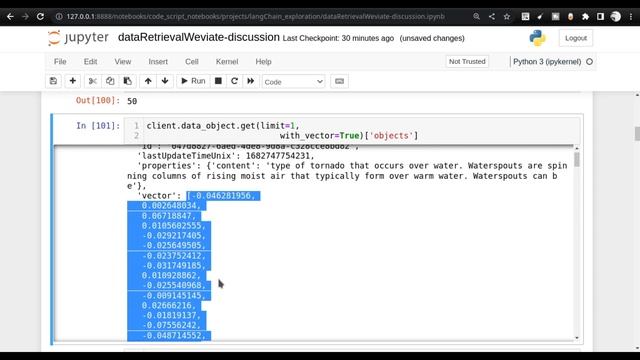Click the Out[100] value 50

[x=132, y=101]
